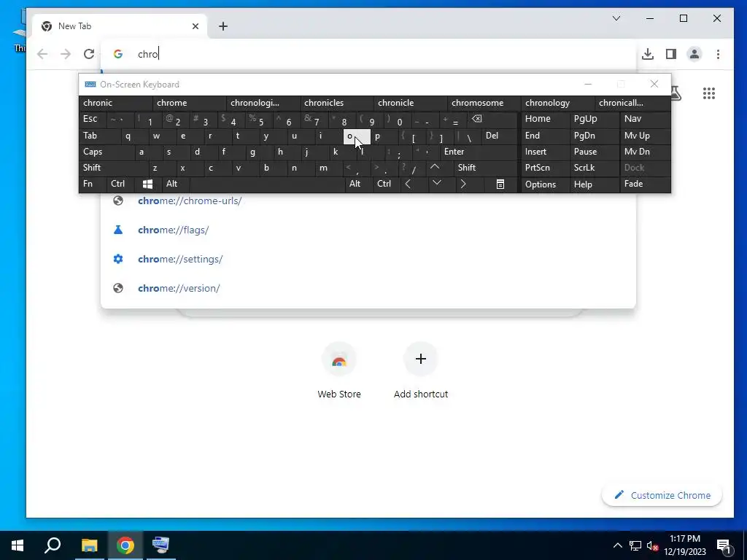Open Chrome downloads icon
747x560 pixels.
[x=648, y=54]
